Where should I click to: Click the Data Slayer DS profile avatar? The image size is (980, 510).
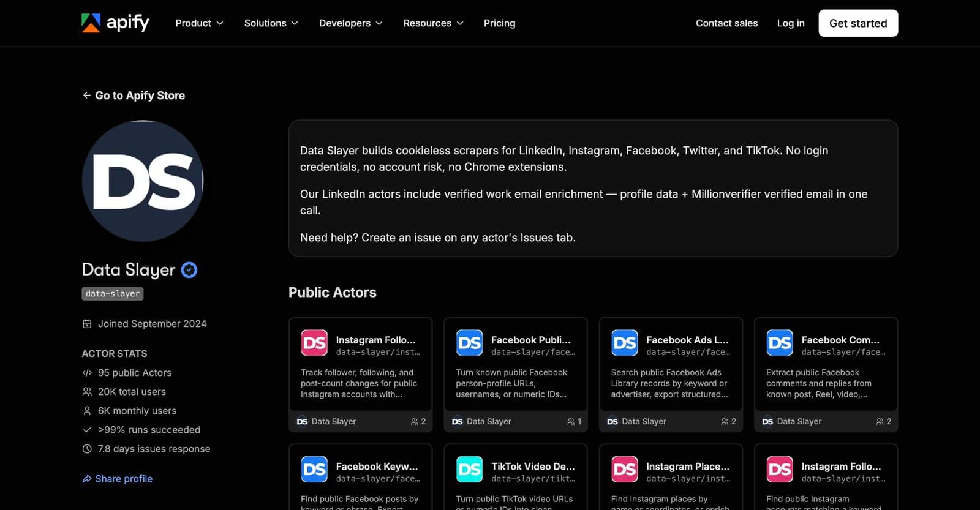143,181
